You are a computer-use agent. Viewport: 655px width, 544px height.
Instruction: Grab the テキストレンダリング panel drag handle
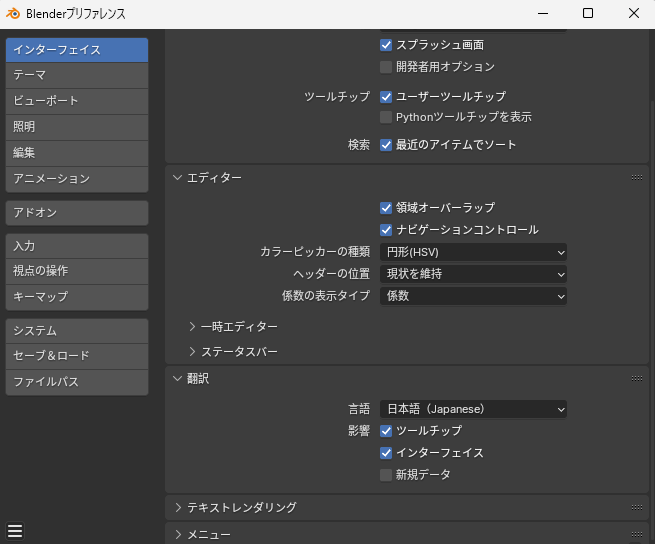point(637,508)
